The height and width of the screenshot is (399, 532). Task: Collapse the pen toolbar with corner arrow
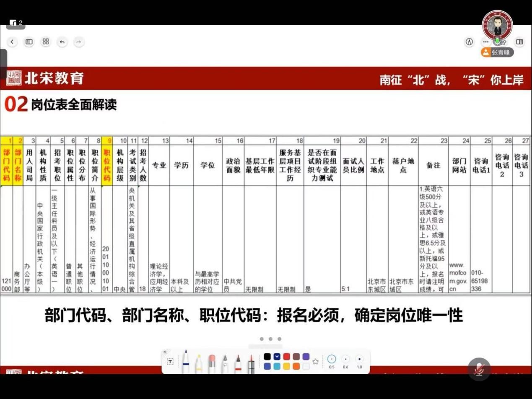pos(165,352)
